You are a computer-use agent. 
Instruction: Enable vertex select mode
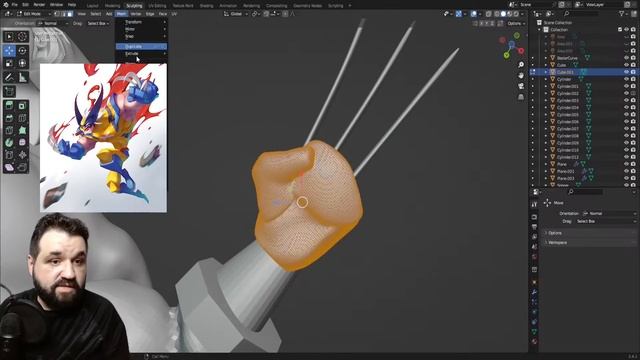point(57,14)
